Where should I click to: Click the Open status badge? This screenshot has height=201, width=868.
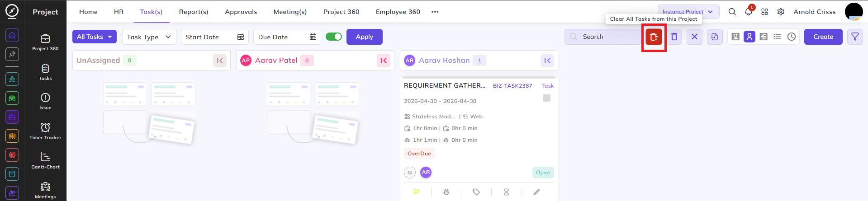[x=543, y=173]
